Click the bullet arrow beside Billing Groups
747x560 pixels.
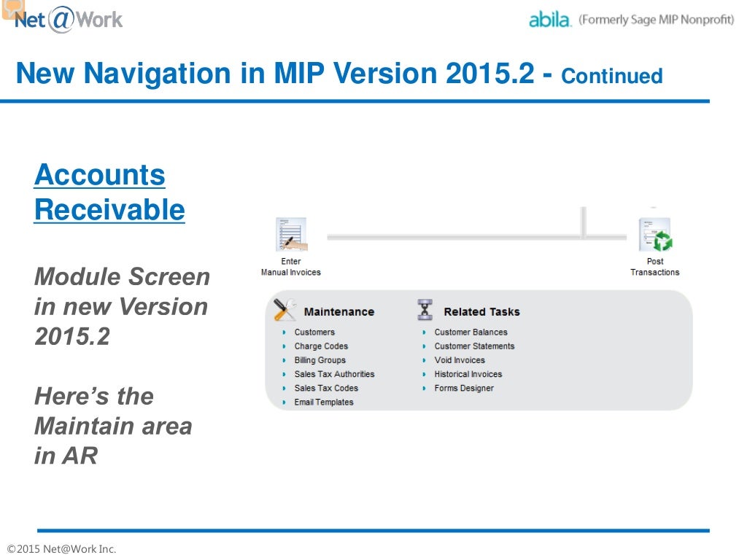point(284,360)
